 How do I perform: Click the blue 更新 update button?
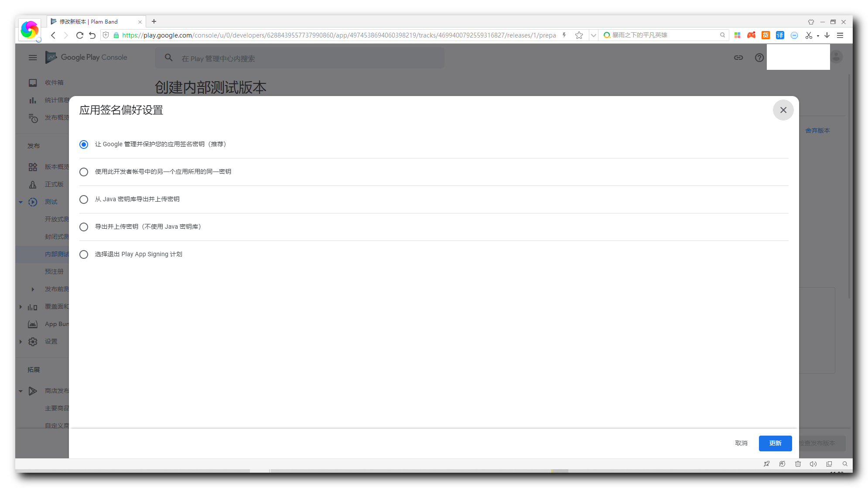[775, 443]
